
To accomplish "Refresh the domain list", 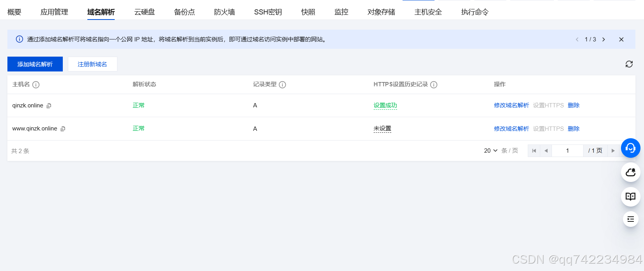I will tap(629, 64).
